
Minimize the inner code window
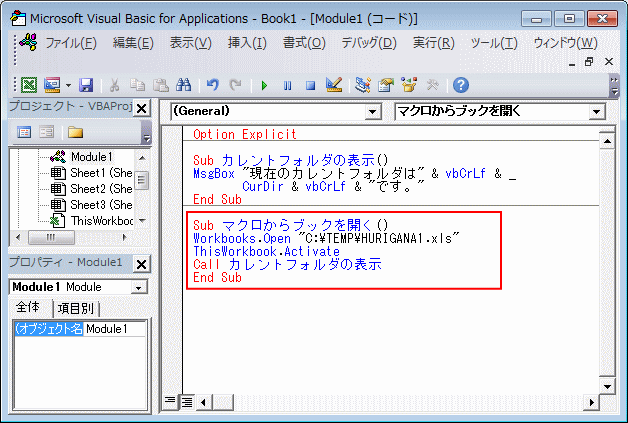coord(572,62)
